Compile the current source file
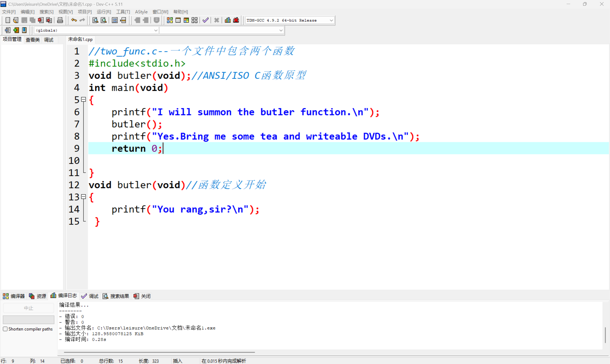 tap(169, 20)
